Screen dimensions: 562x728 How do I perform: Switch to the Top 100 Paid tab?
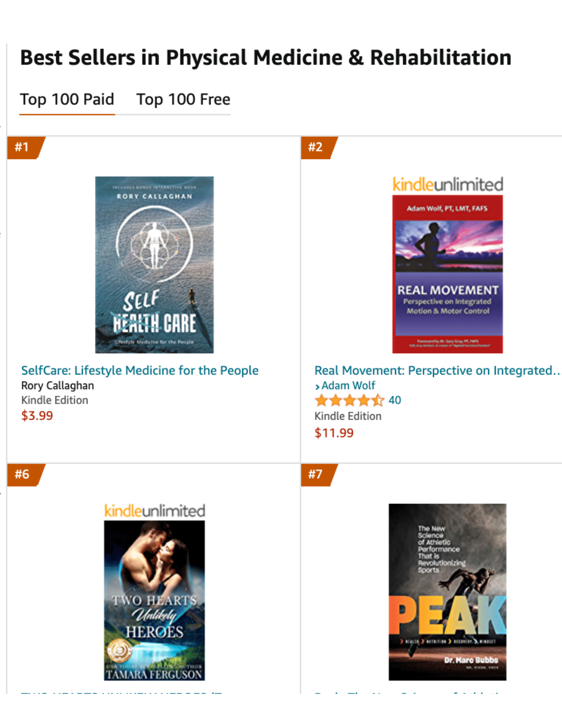point(67,99)
